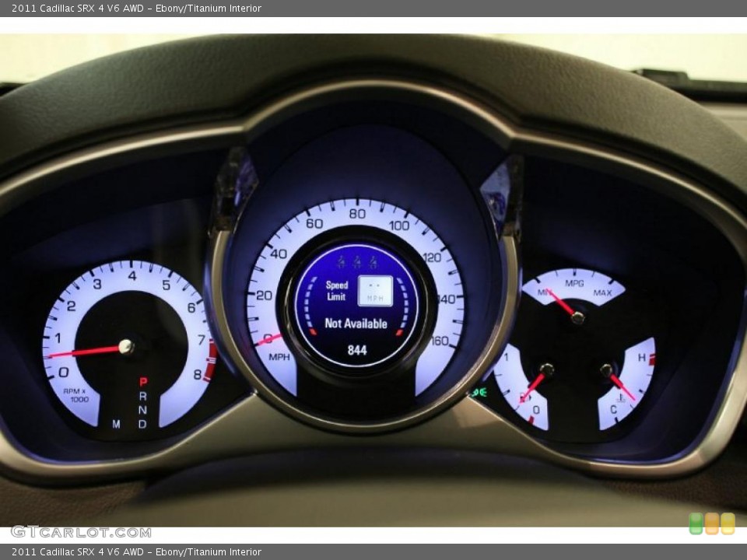
Task: Click the Speed Limit label
Action: 337,290
